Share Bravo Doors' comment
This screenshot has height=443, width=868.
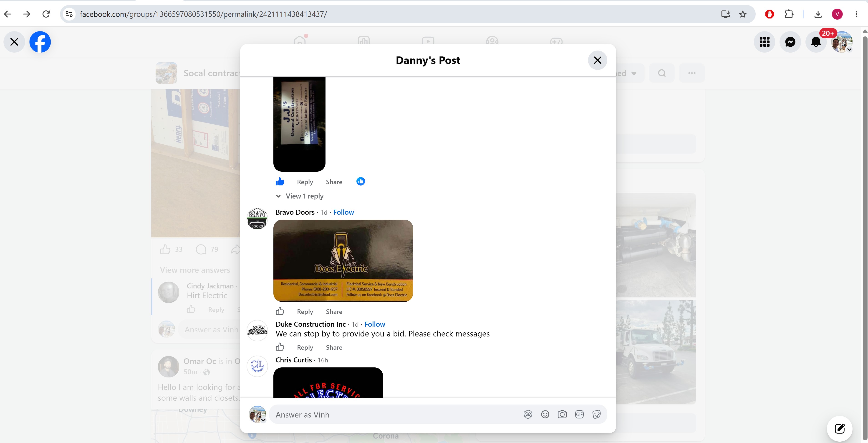(334, 312)
